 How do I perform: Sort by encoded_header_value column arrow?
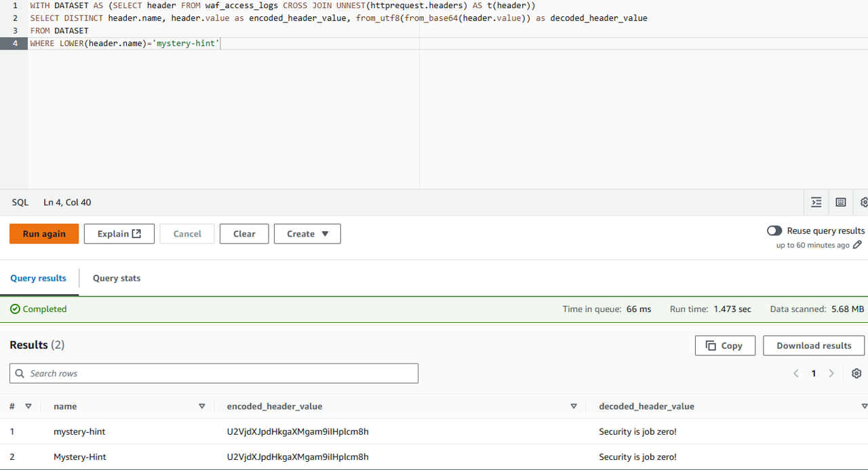[x=574, y=406]
